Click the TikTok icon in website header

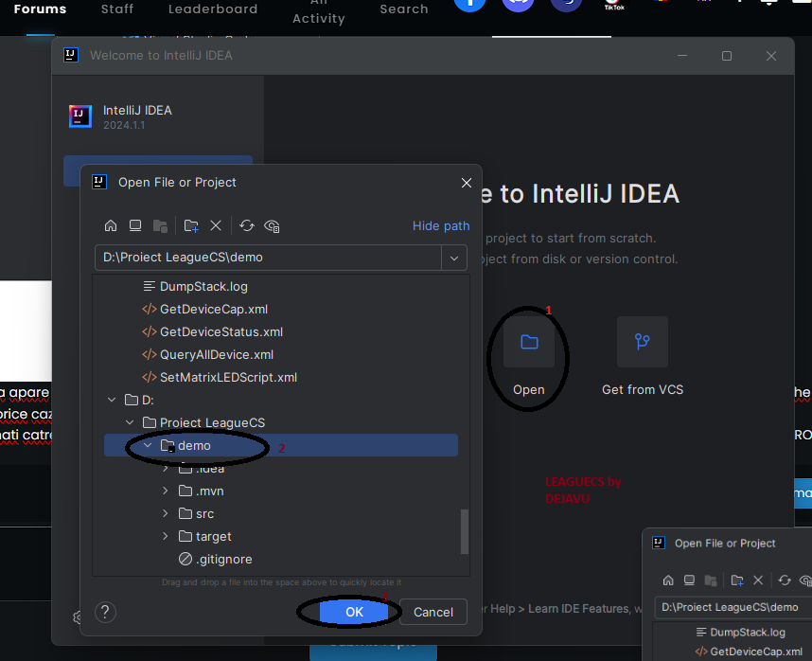pyautogui.click(x=613, y=4)
